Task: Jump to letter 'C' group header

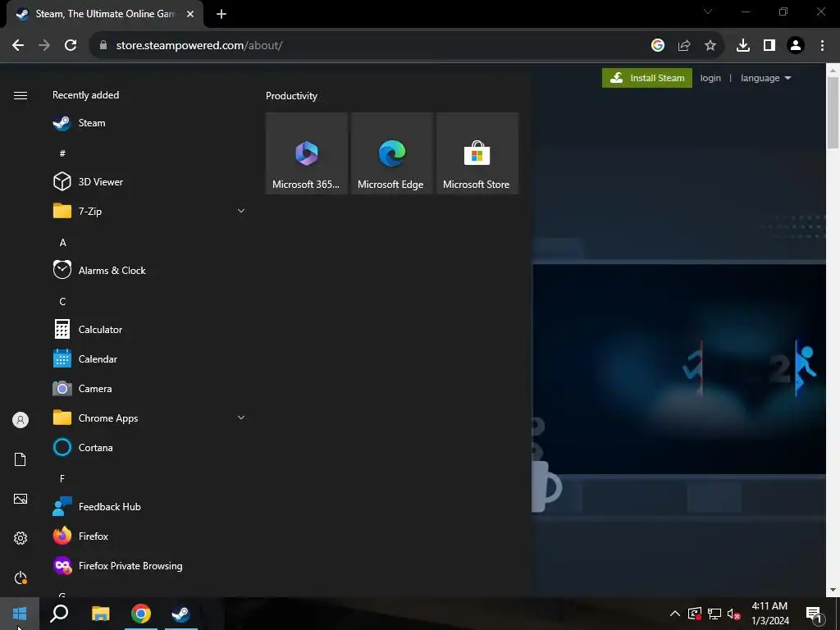Action: pos(62,301)
